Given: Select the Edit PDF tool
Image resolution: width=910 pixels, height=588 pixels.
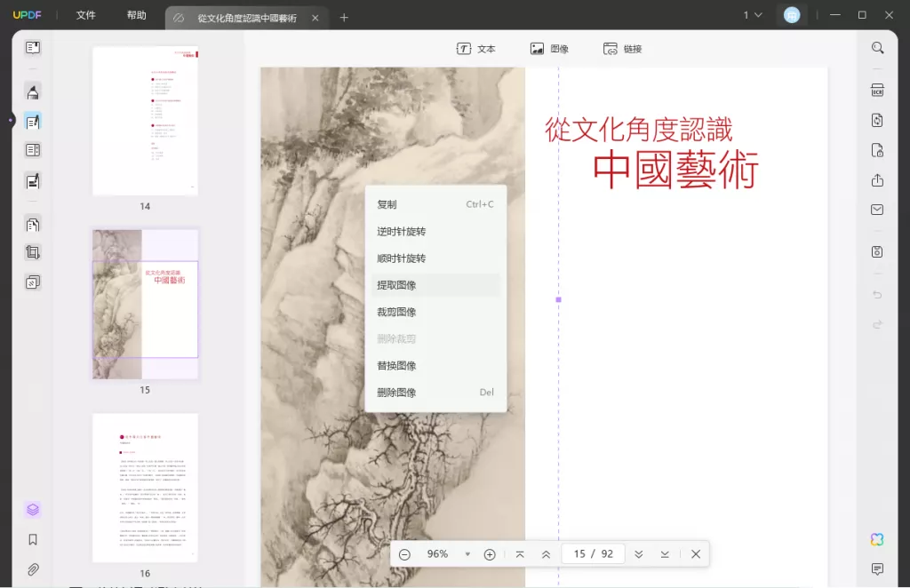Looking at the screenshot, I should pyautogui.click(x=33, y=121).
